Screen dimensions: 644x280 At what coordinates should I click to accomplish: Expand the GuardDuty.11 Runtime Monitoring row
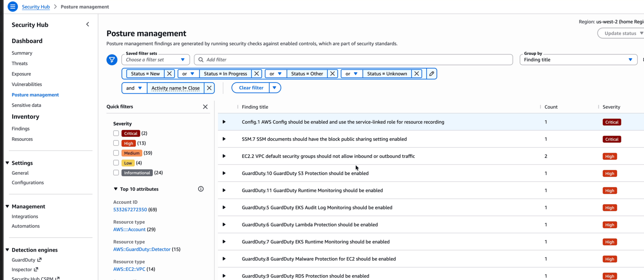224,190
